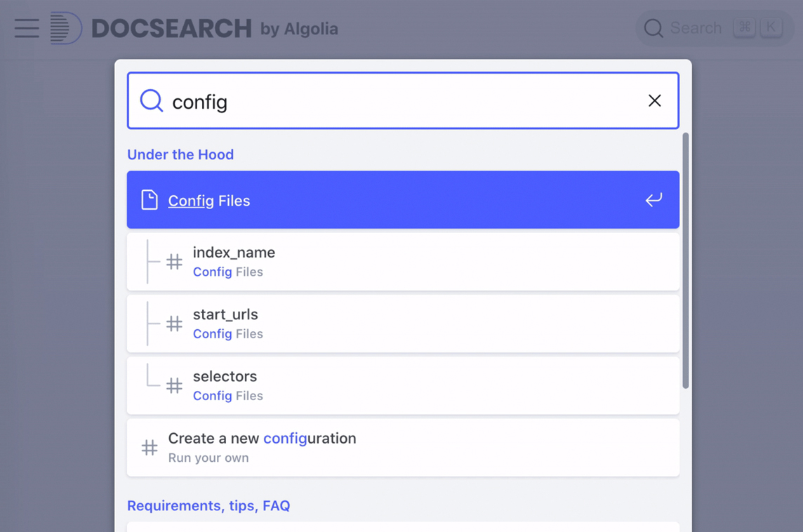Click the header Search button

coord(714,28)
